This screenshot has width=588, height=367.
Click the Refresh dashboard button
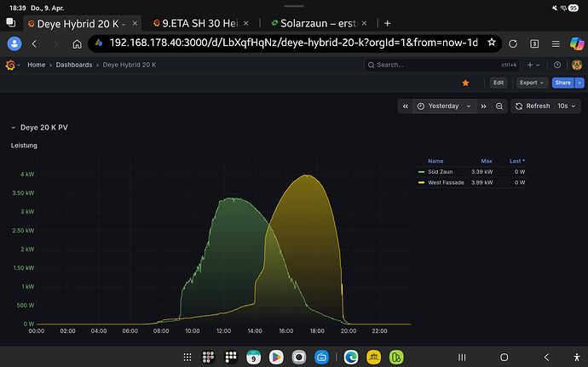533,106
